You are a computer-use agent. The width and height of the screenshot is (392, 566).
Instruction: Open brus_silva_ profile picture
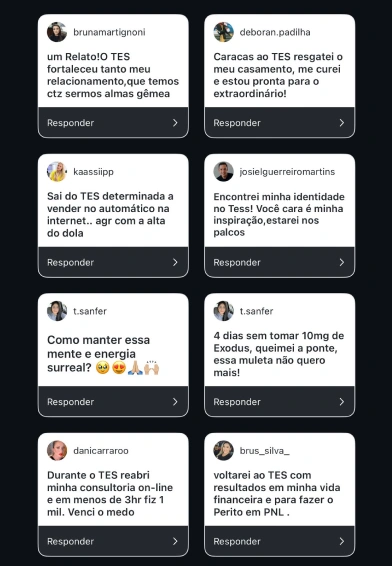click(223, 450)
